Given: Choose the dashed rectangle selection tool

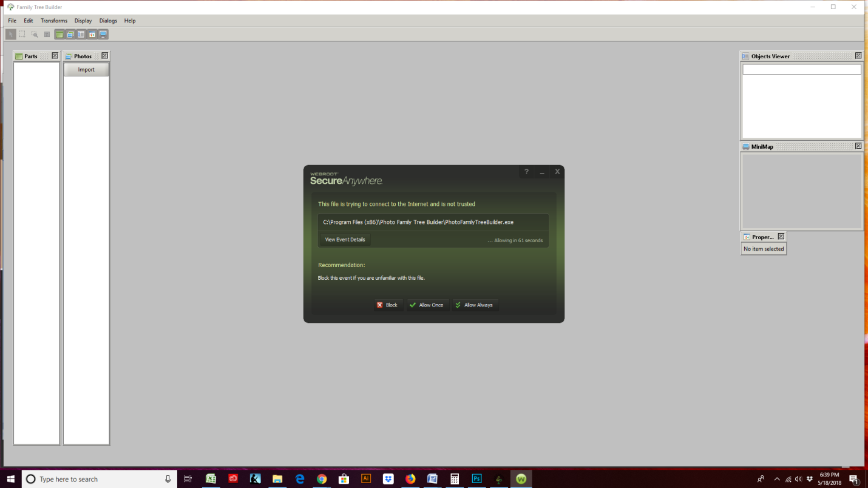Looking at the screenshot, I should click(x=22, y=35).
